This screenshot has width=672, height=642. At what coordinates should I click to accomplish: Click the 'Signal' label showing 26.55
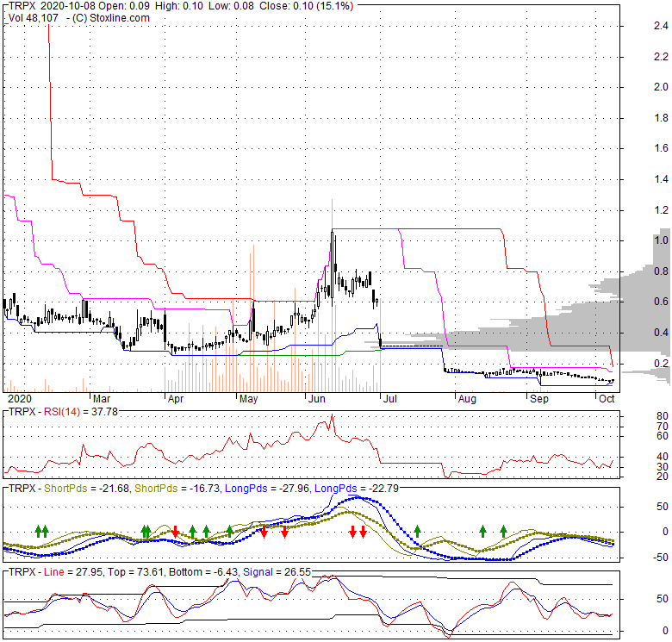(x=258, y=572)
